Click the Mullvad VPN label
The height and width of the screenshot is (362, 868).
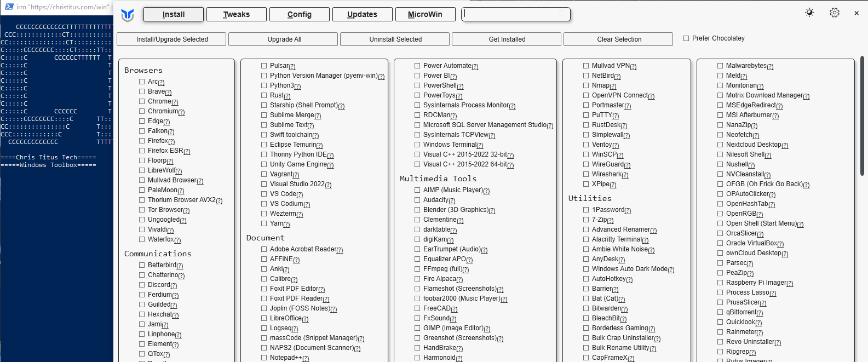click(x=611, y=66)
